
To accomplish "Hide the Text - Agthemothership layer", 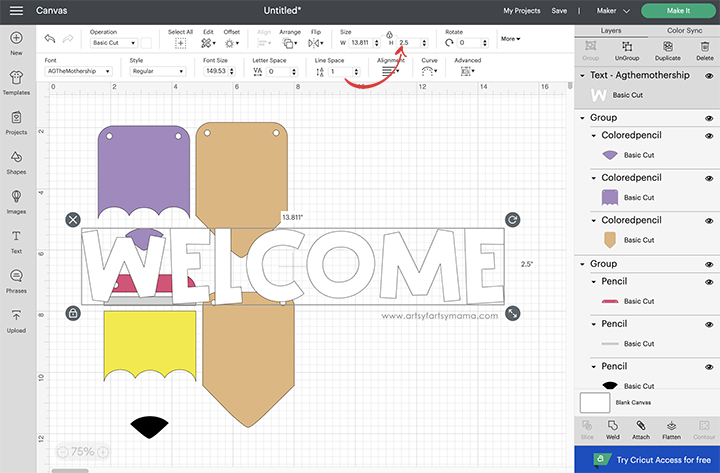I will [x=709, y=76].
